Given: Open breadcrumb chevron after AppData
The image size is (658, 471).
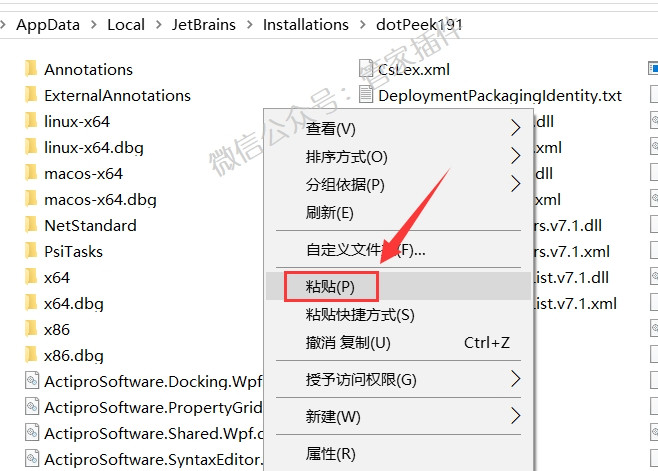Looking at the screenshot, I should coord(94,25).
